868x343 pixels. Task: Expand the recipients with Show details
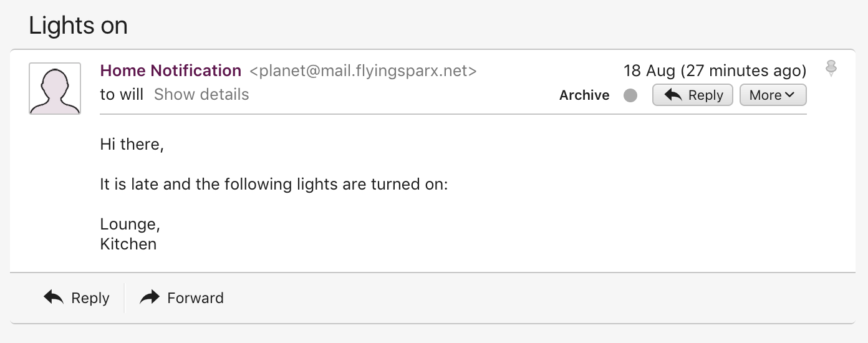pyautogui.click(x=201, y=95)
